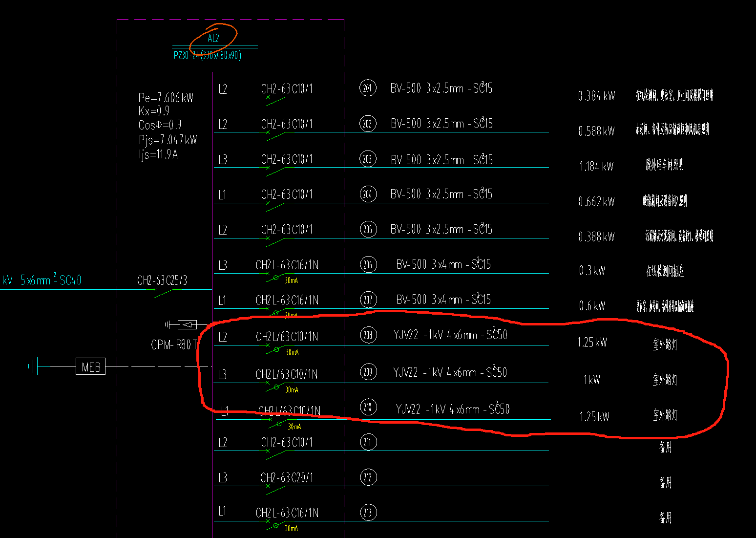756x538 pixels.
Task: Click the MEB grounding box
Action: pos(91,366)
